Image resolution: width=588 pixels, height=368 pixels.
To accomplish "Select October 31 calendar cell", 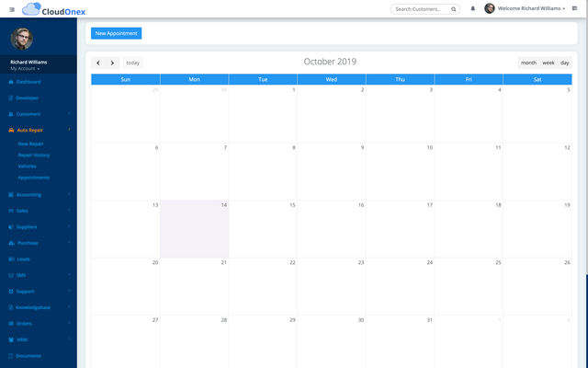I will (x=401, y=341).
